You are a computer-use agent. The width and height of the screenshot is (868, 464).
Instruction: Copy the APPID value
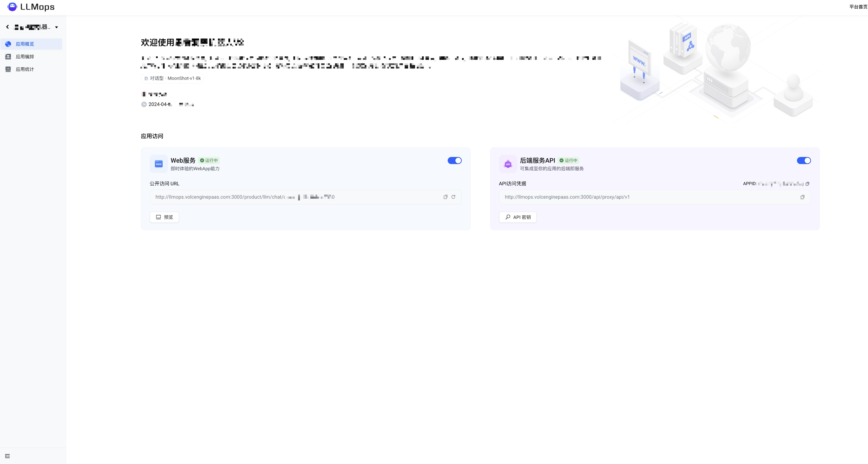(807, 184)
